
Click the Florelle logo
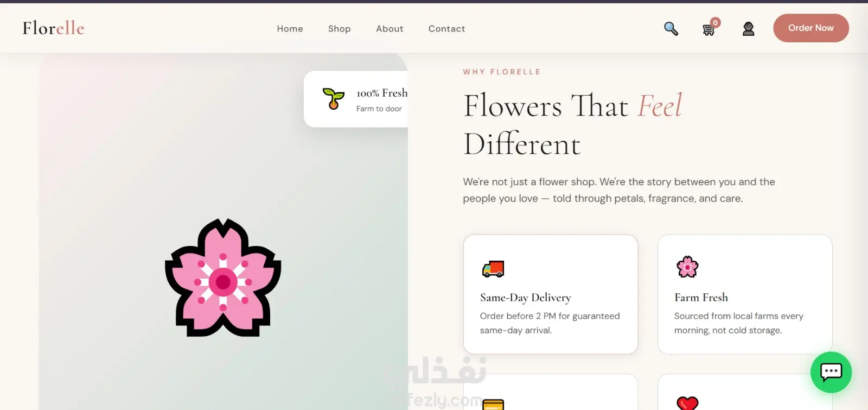click(x=53, y=28)
